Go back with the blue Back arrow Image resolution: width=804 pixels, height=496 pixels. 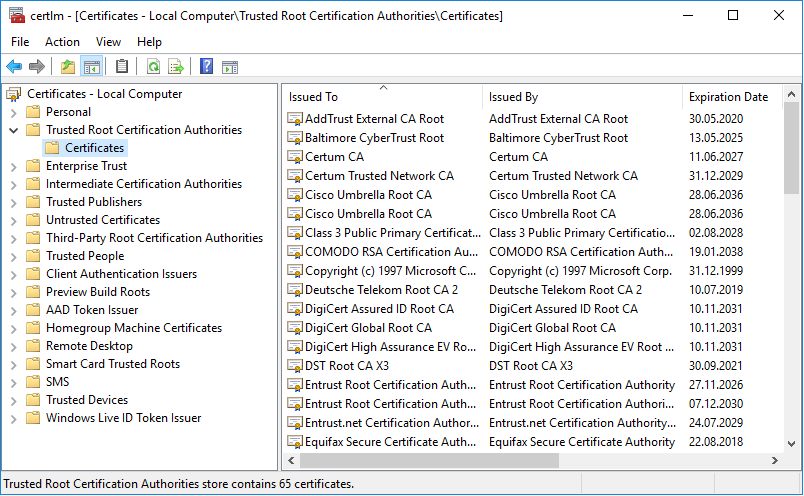[x=14, y=66]
